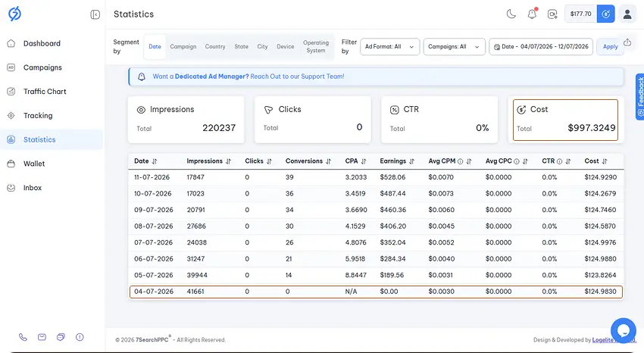Image resolution: width=644 pixels, height=353 pixels.
Task: Click the chat bubbles icon at sidebar bottom
Action: (x=61, y=337)
